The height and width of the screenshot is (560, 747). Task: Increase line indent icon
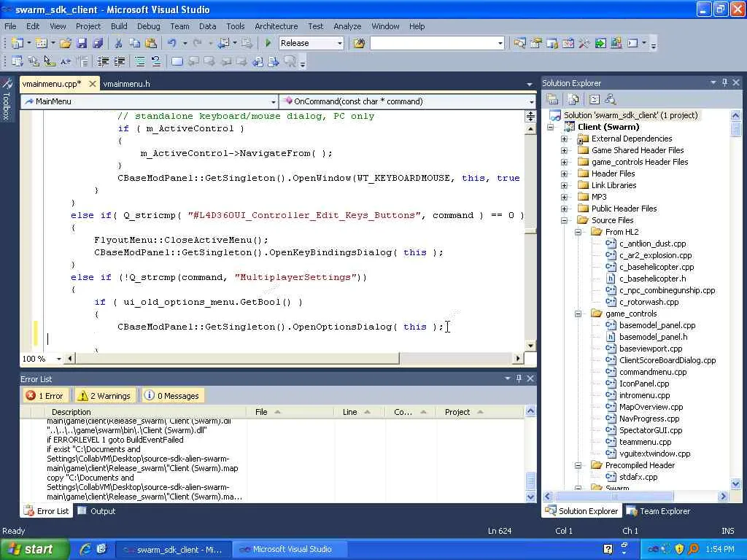[x=119, y=61]
